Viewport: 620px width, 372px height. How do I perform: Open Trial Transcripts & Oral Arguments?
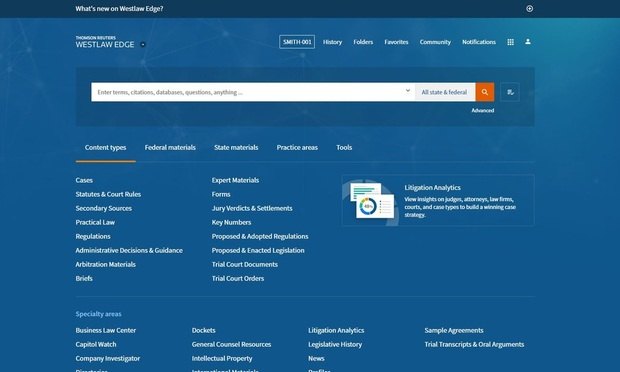(474, 344)
